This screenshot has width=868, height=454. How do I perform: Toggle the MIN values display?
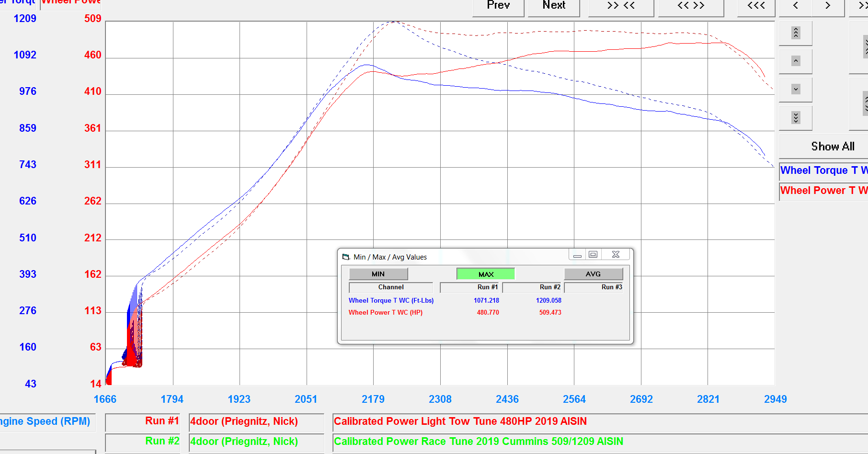coord(378,273)
